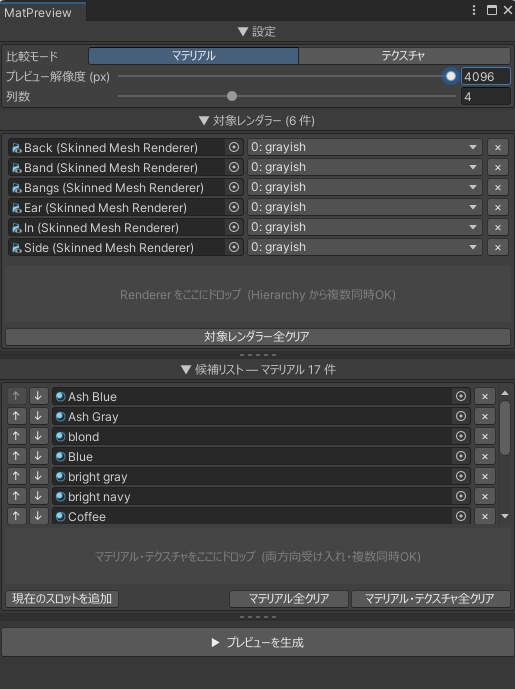The image size is (515, 689).
Task: Click マテリアル・テクスチャ全クリア button
Action: click(431, 598)
